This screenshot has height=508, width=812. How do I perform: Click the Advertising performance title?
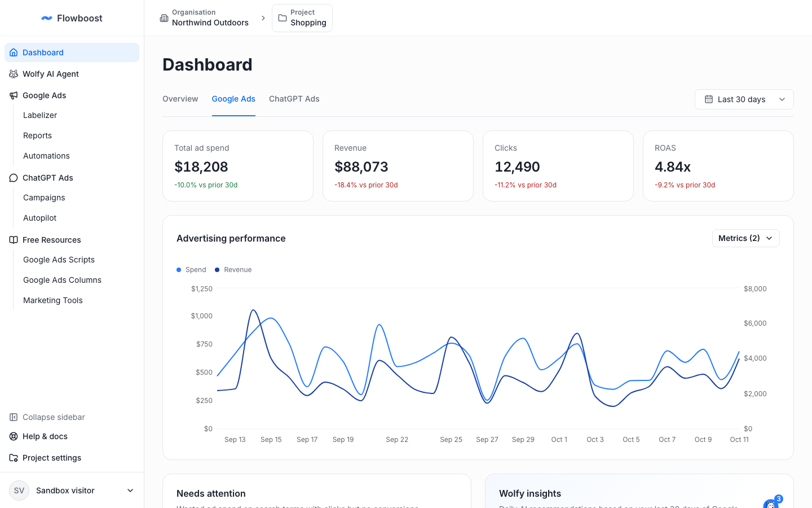click(x=231, y=238)
